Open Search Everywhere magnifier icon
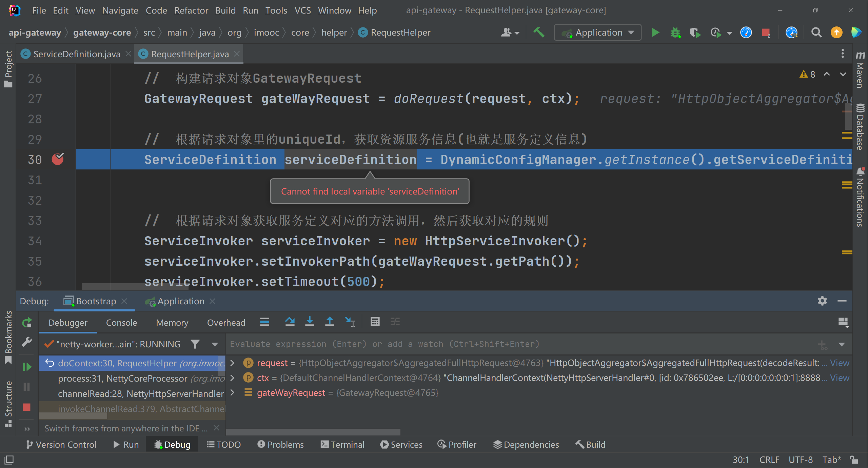The image size is (868, 468). point(816,33)
